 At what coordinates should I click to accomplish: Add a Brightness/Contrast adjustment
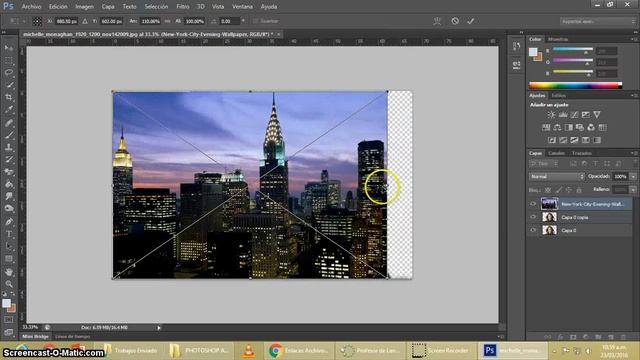tap(551, 115)
